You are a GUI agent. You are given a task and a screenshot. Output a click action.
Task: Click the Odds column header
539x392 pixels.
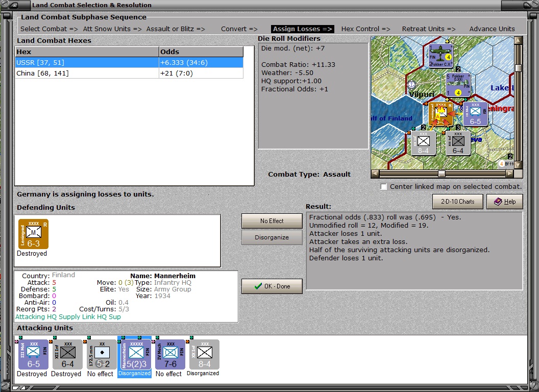201,52
